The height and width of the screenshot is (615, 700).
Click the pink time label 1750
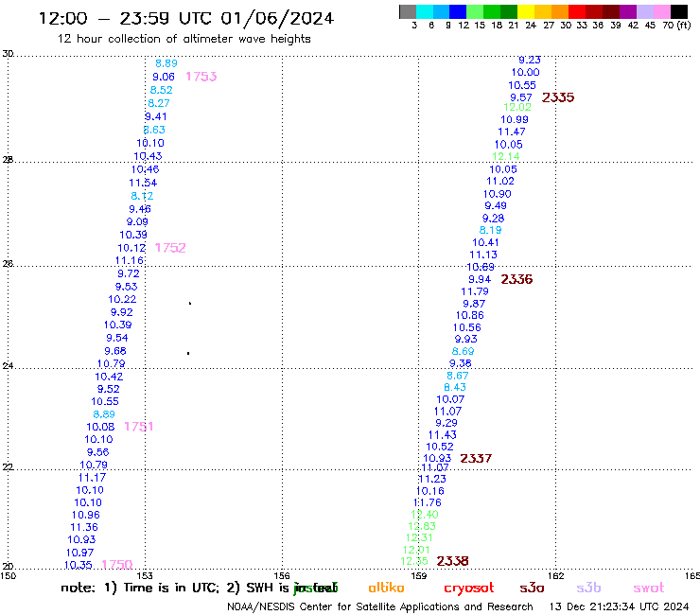click(117, 565)
